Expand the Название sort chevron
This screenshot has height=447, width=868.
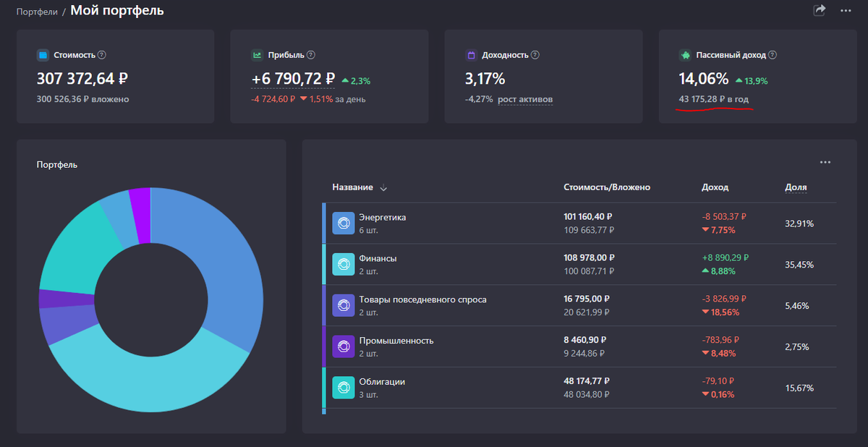point(383,188)
